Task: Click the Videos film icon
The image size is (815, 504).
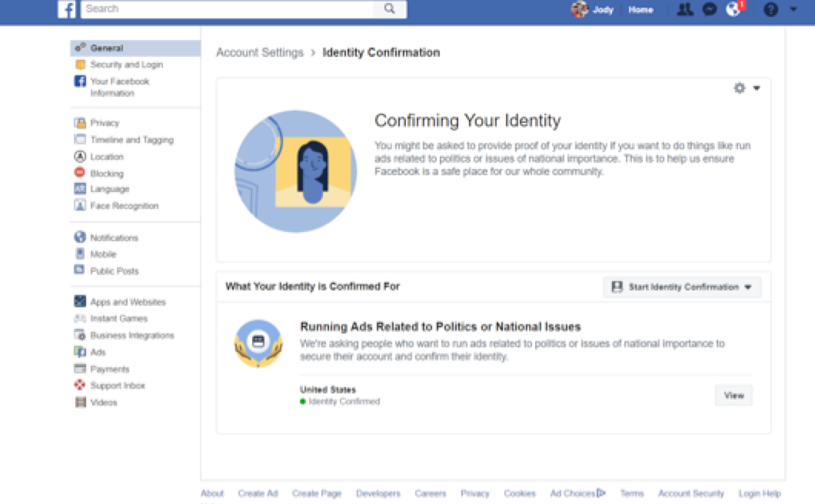Action: pyautogui.click(x=81, y=402)
